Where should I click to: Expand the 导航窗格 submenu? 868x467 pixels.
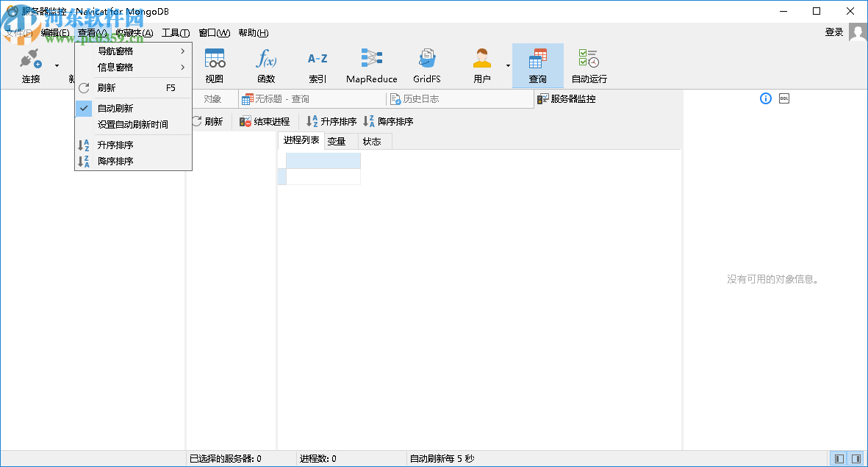(x=134, y=51)
